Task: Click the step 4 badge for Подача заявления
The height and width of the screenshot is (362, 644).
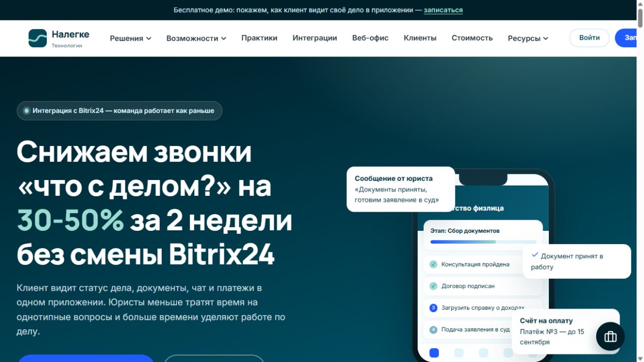Action: (433, 329)
